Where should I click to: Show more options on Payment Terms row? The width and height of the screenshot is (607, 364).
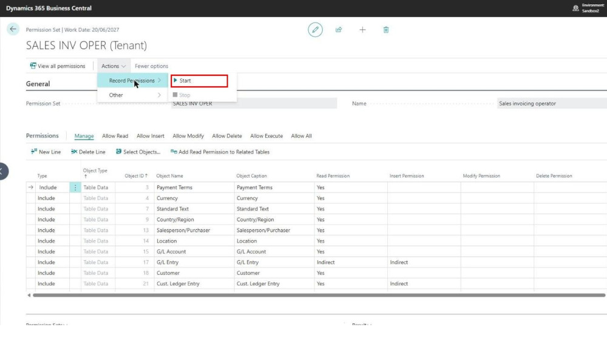point(75,187)
